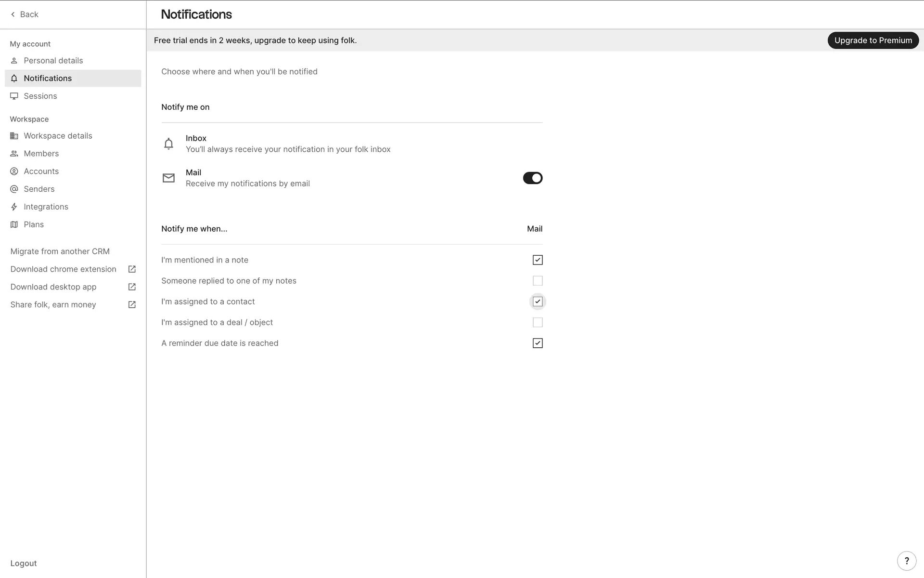Viewport: 924px width, 578px height.
Task: Click the map icon beside Plans
Action: coord(14,224)
